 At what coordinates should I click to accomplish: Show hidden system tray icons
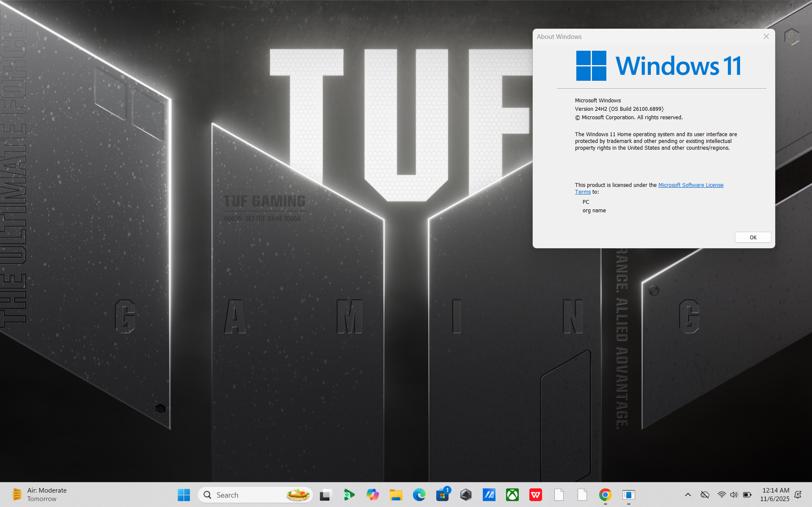click(688, 495)
